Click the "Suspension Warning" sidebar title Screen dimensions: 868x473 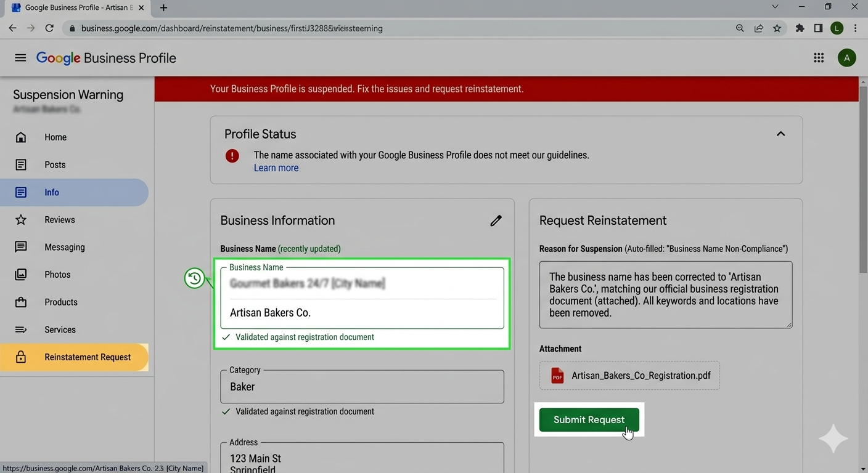click(68, 95)
